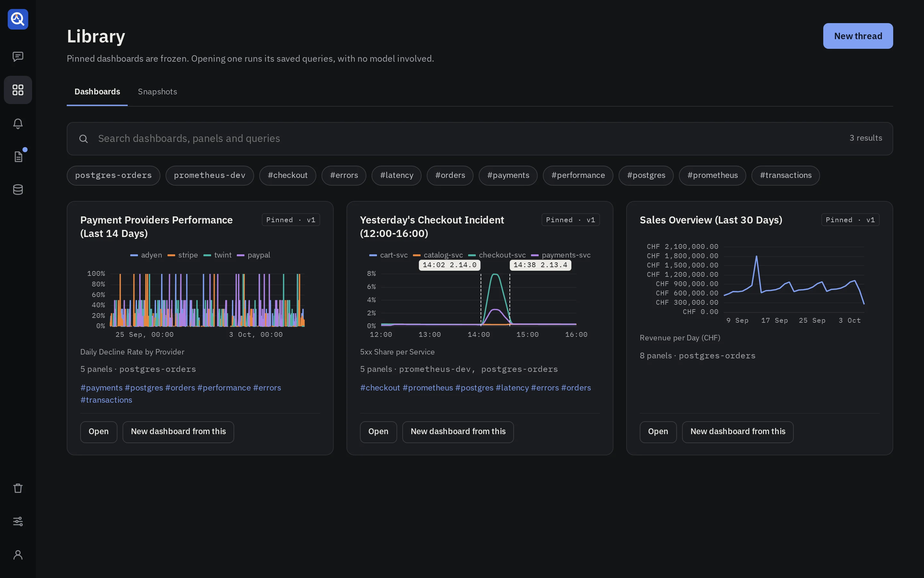Viewport: 924px width, 578px height.
Task: Click the Revenue per Day chart thumbnail
Action: [759, 284]
